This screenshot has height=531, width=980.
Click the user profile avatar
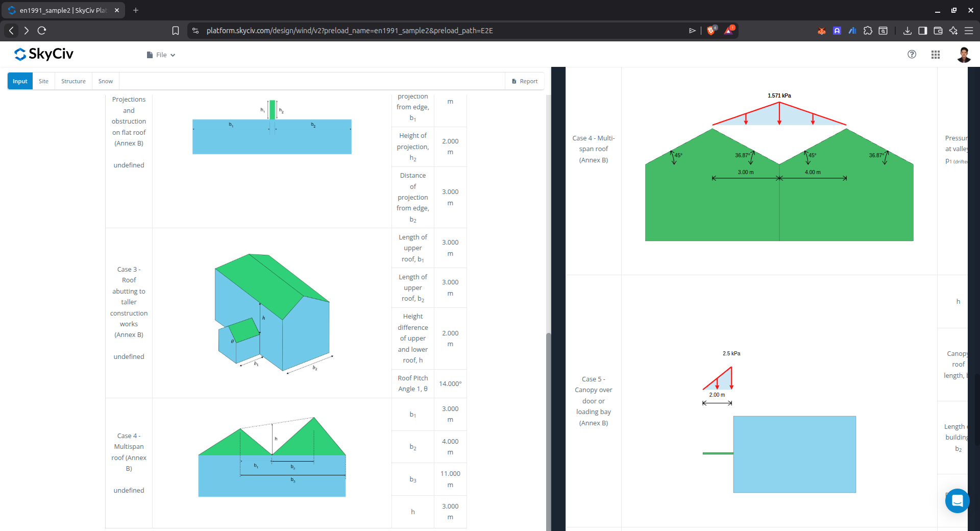click(x=963, y=55)
